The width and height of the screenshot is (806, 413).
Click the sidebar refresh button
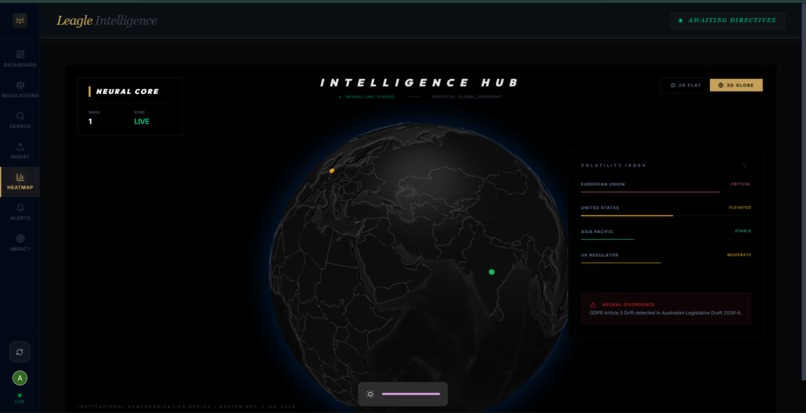20,352
